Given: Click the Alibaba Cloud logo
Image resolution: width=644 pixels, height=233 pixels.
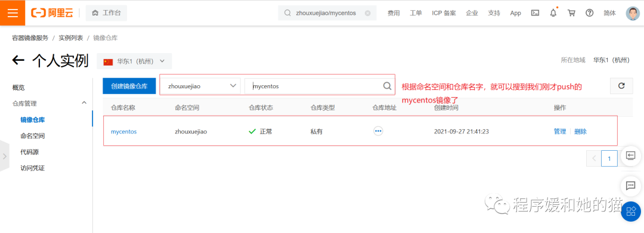Looking at the screenshot, I should coord(52,13).
